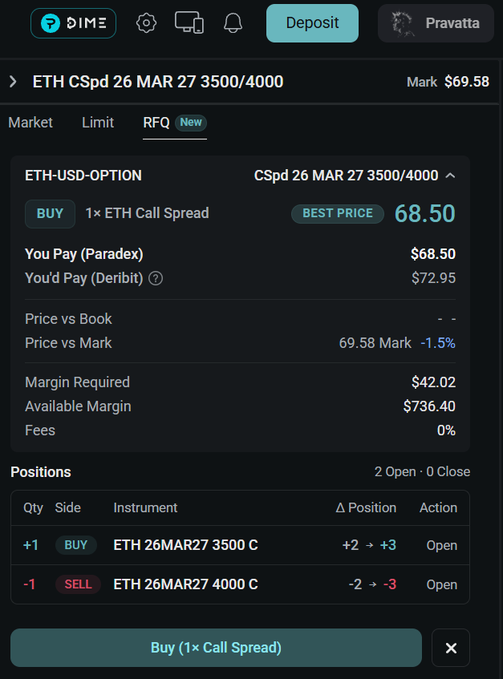Click the Dime logo
Viewport: 503px width, 679px height.
click(x=73, y=23)
